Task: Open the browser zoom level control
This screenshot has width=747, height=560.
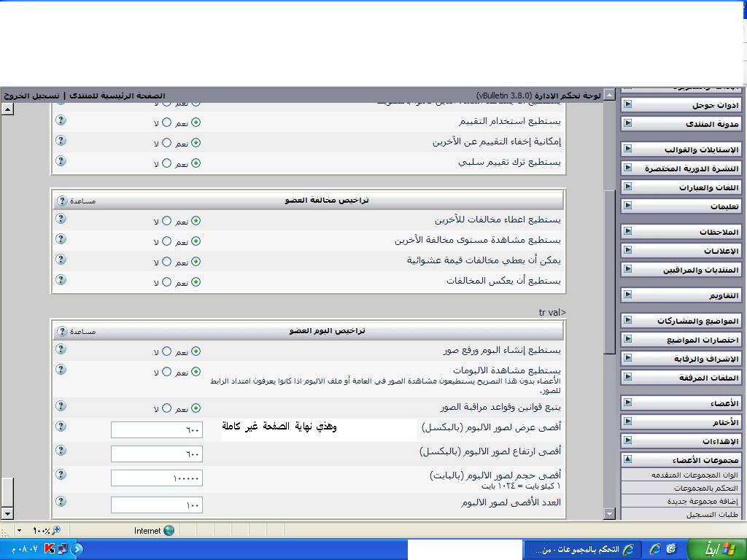Action: point(45,531)
